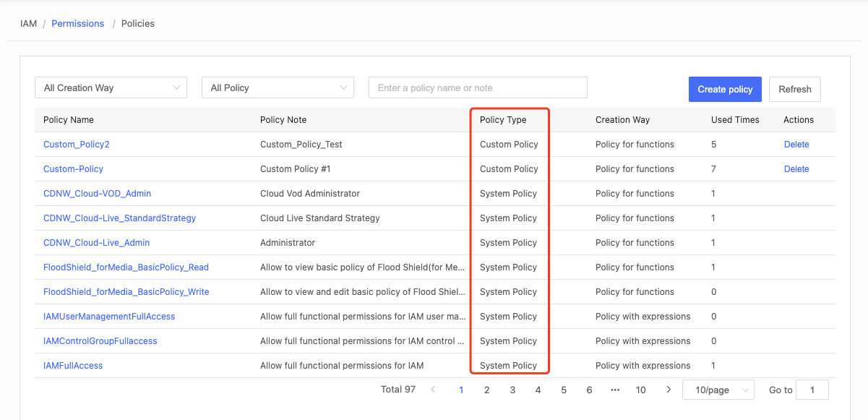The image size is (868, 420).
Task: Open the All Policy filter dropdown
Action: coord(278,87)
